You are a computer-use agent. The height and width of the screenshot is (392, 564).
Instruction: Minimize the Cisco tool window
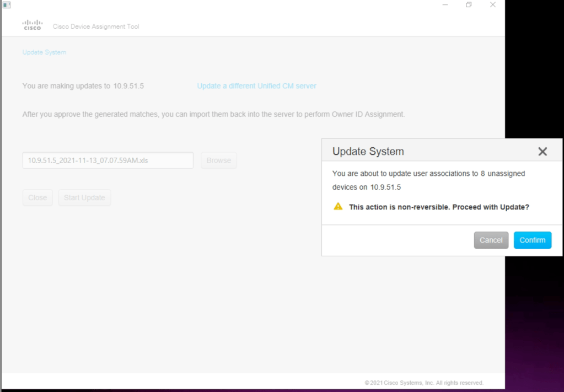point(445,5)
